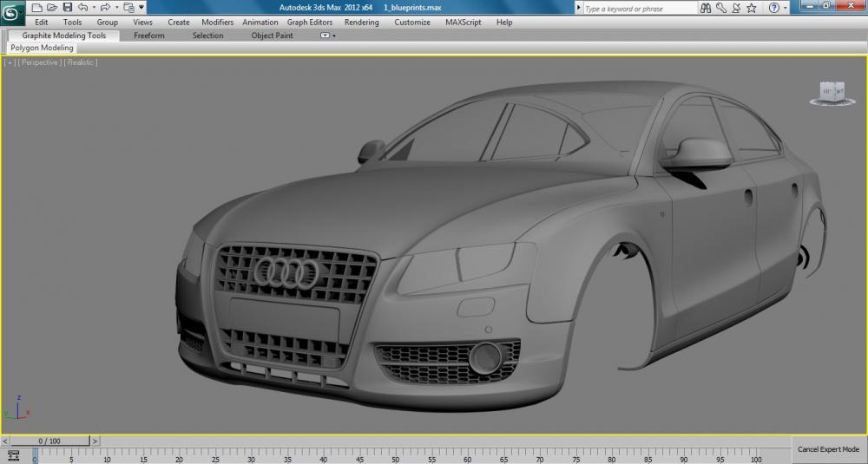
Task: Open Mini Curve Editor icon
Action: click(x=13, y=455)
